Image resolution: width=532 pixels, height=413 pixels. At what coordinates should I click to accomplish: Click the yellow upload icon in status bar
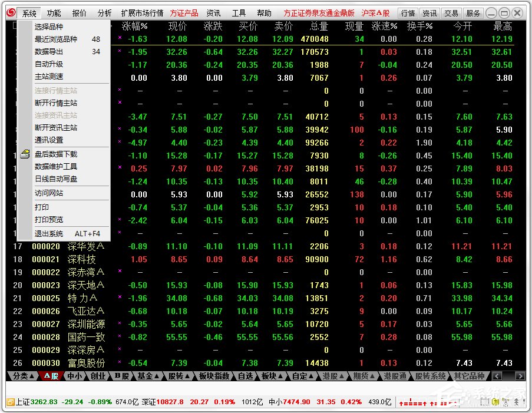(x=495, y=402)
